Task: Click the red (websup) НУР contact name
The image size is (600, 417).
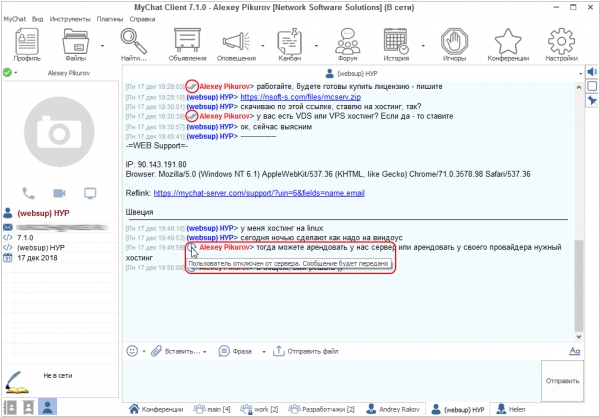Action: (x=43, y=213)
